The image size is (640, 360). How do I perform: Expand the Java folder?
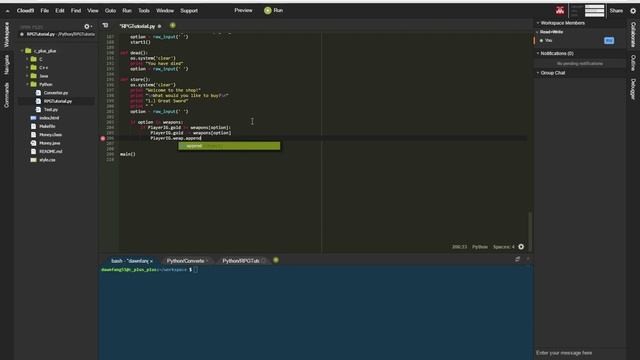tap(27, 76)
